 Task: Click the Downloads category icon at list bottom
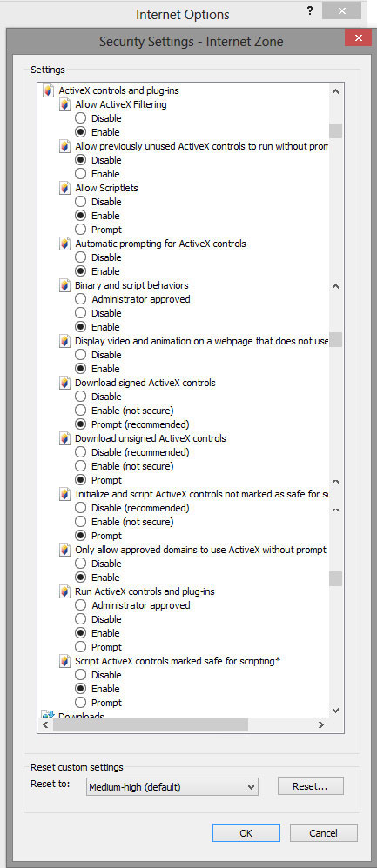pos(48,715)
